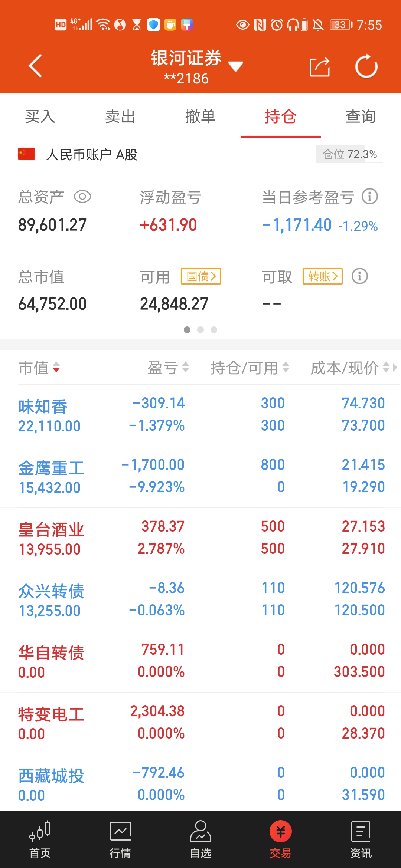This screenshot has width=401, height=868.
Task: Tap the 国债 button
Action: tap(201, 276)
